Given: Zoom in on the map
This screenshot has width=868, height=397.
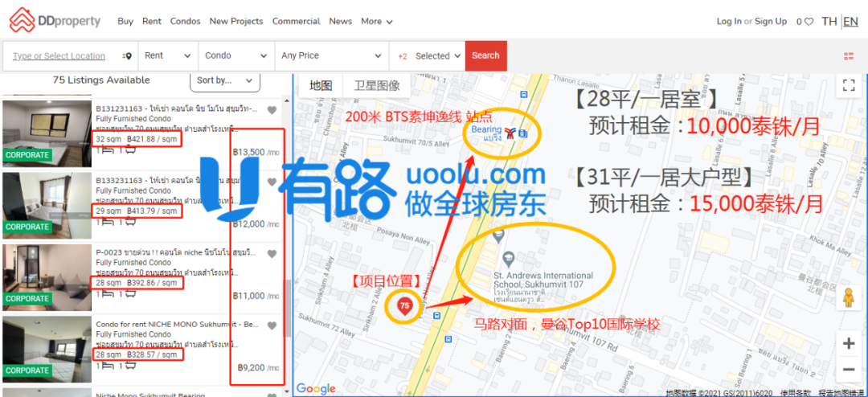Looking at the screenshot, I should [x=849, y=344].
